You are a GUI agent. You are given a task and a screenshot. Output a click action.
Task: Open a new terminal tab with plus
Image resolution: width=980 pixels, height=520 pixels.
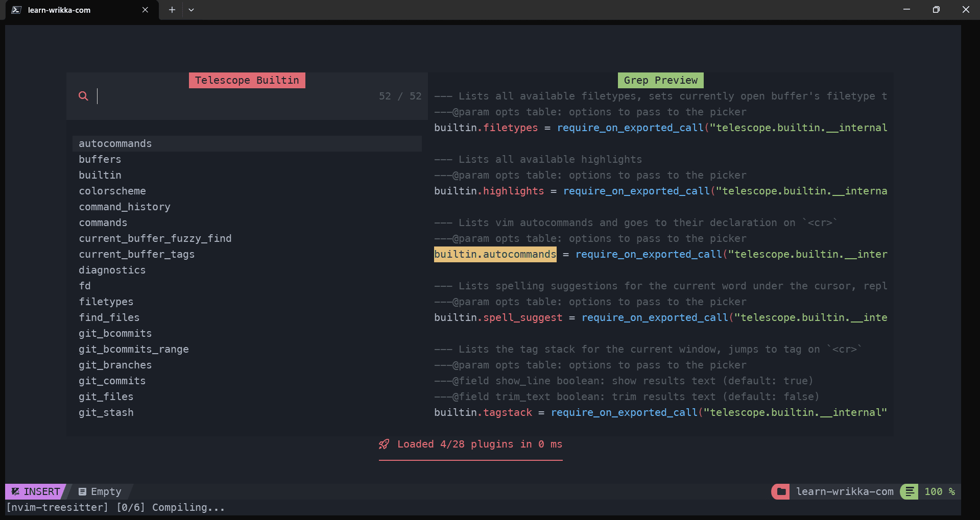(172, 10)
